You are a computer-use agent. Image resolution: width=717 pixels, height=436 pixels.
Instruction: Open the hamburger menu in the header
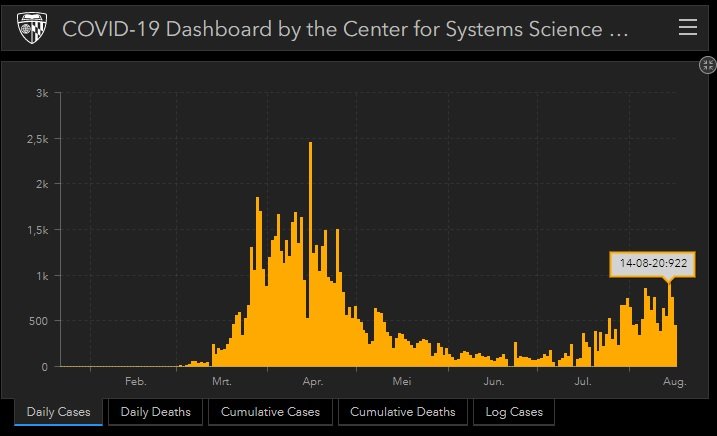687,27
